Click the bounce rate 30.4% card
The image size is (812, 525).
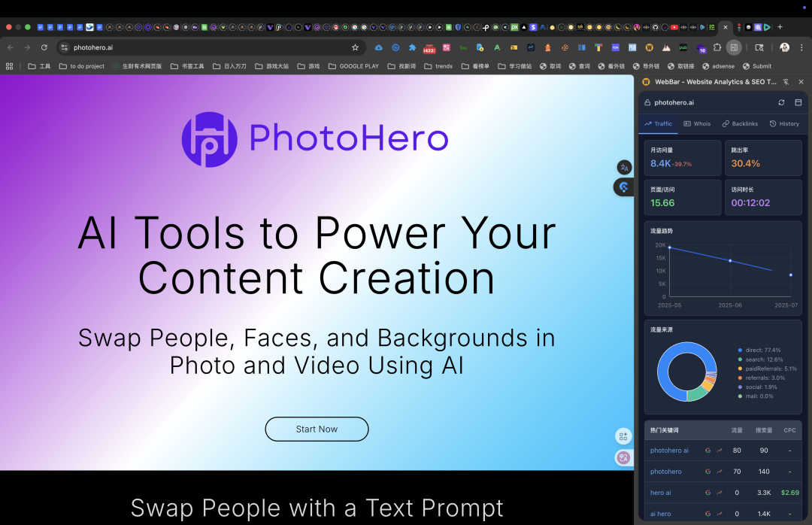point(763,157)
